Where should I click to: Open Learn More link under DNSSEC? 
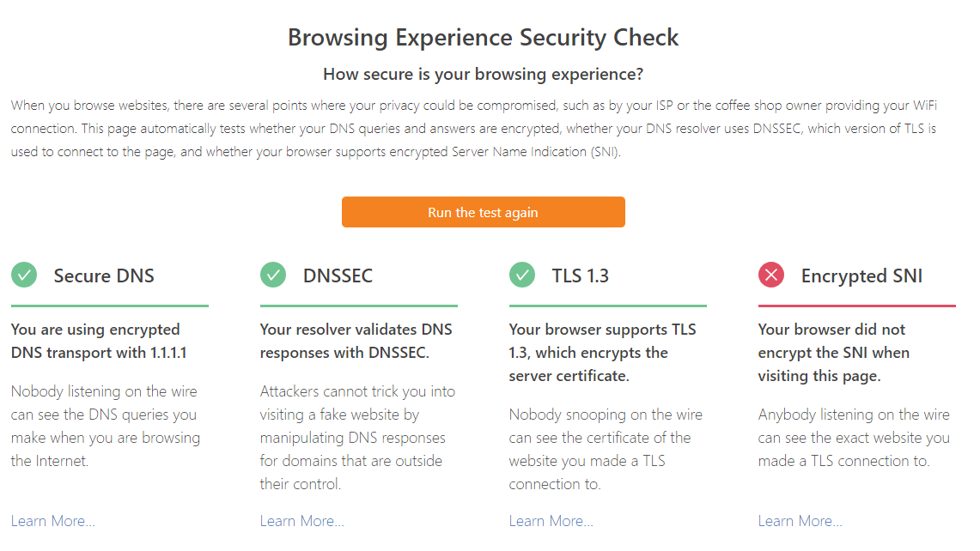pyautogui.click(x=301, y=521)
